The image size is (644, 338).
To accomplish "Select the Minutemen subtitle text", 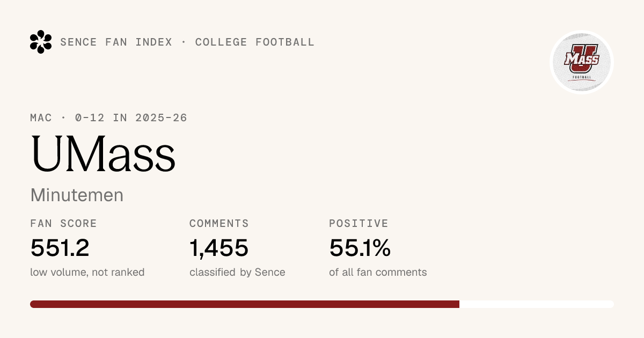I will tap(77, 195).
